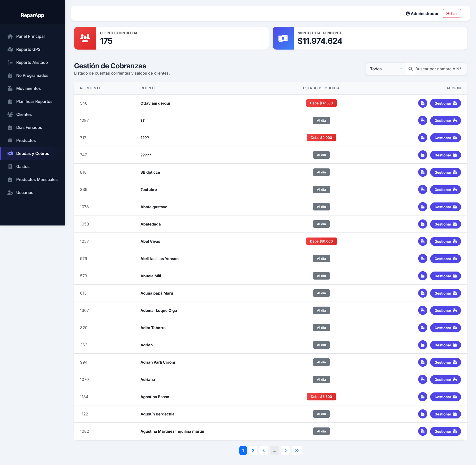Viewport: 476px width, 465px height.
Task: Click the Salir logout button
Action: pyautogui.click(x=452, y=14)
